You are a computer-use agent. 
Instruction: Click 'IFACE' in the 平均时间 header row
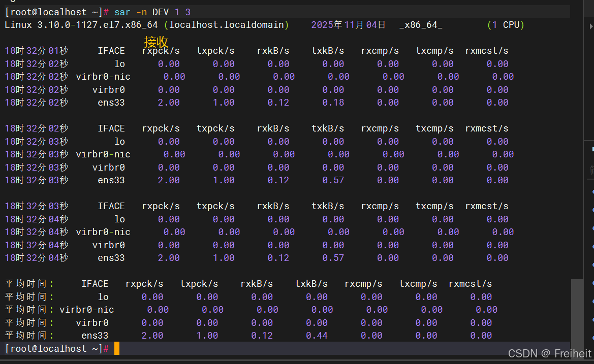point(95,284)
